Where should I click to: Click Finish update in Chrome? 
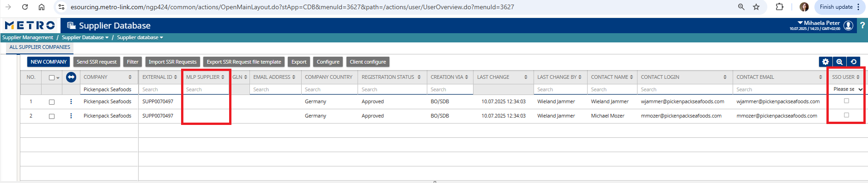836,7
